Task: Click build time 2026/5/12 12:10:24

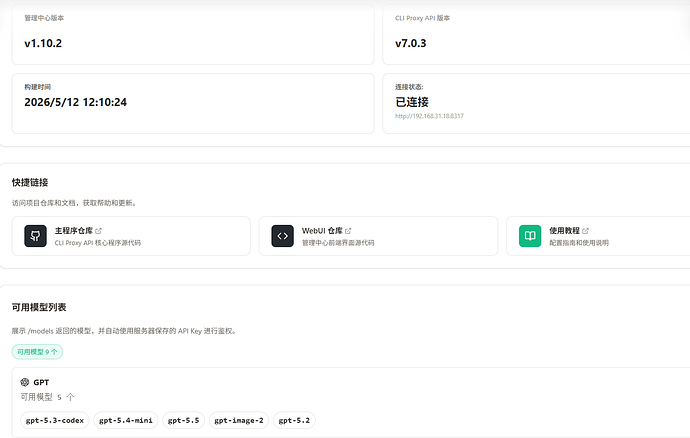Action: (x=76, y=102)
